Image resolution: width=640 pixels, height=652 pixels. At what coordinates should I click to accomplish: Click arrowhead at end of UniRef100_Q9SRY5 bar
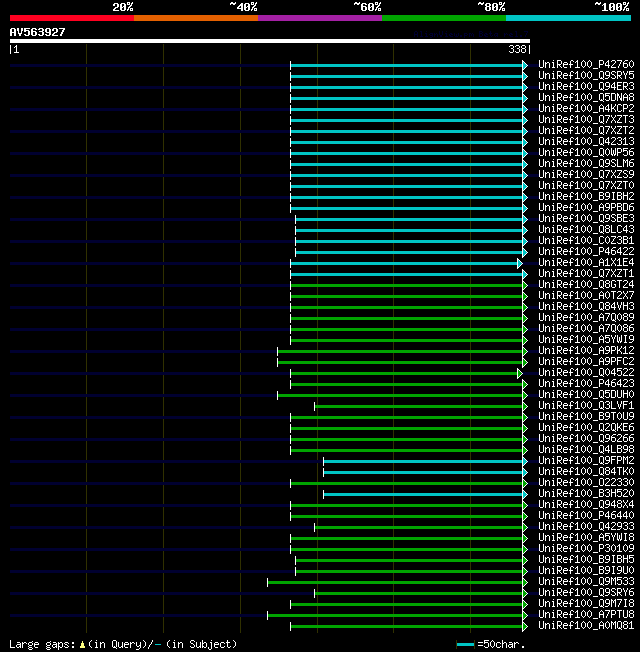pos(525,77)
